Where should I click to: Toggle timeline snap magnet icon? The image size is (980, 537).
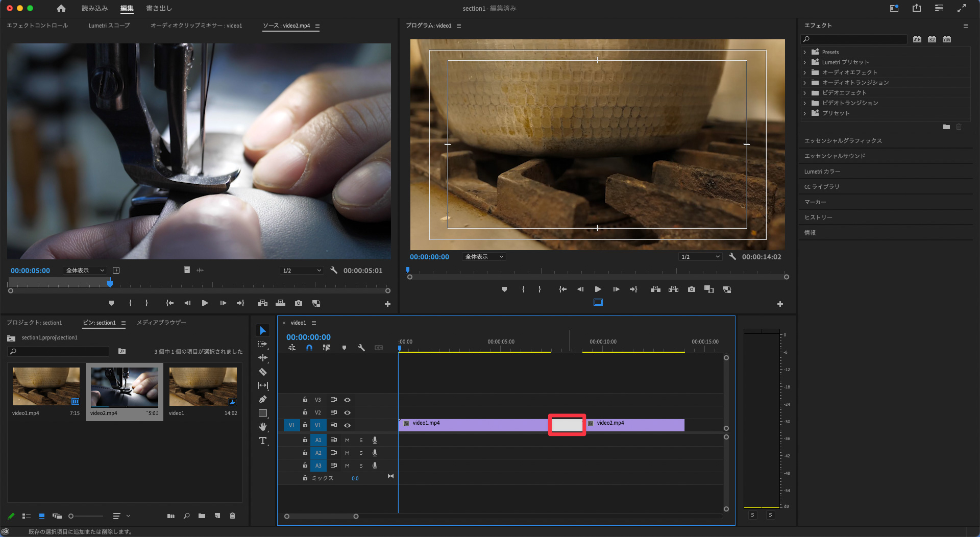click(x=309, y=348)
